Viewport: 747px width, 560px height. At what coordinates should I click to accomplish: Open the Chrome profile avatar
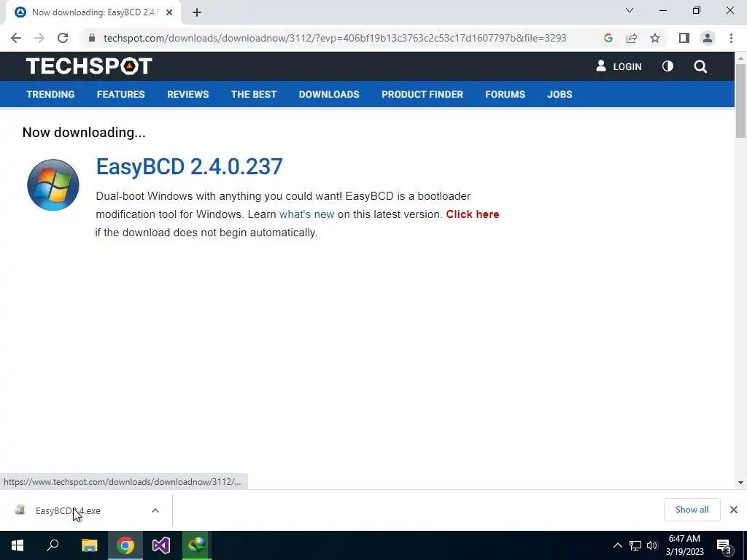(x=708, y=38)
